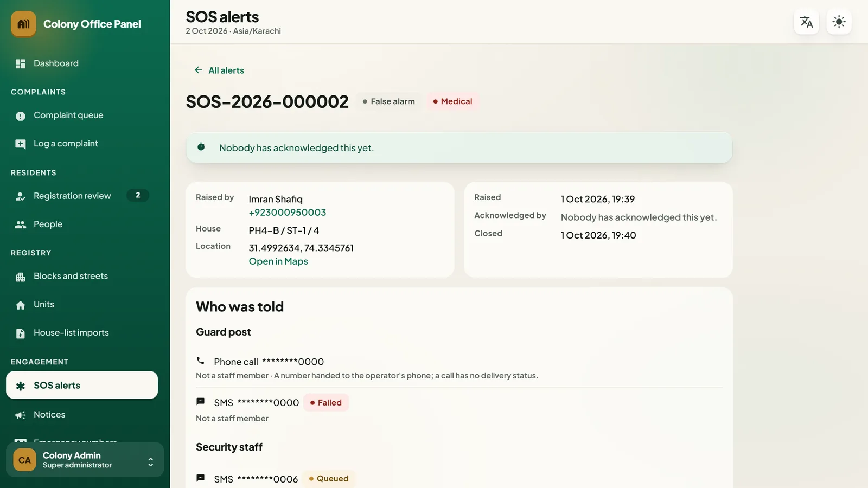This screenshot has height=488, width=868.
Task: Click the back arrow beside All alerts
Action: [x=199, y=70]
